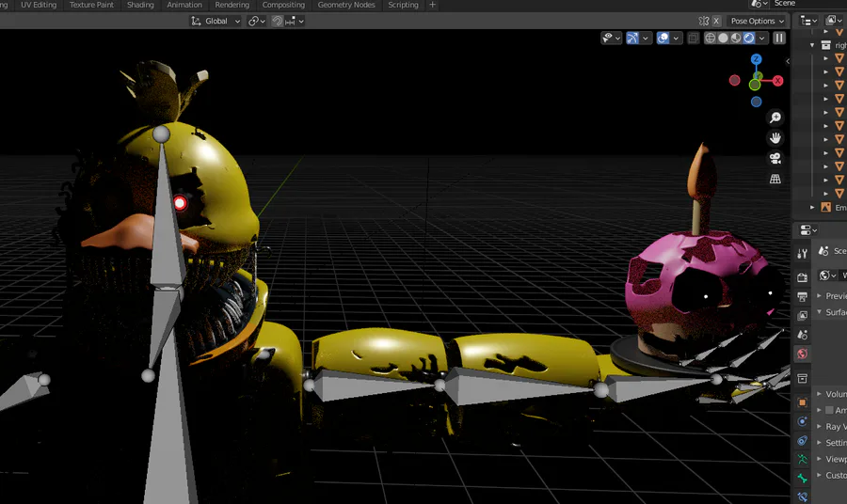Open the Object Constraints properties tab
Screen dimensions: 847x504
click(x=802, y=441)
